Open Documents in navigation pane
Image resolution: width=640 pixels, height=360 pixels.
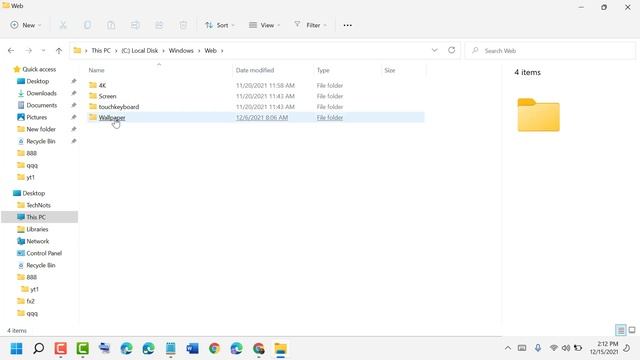point(42,105)
